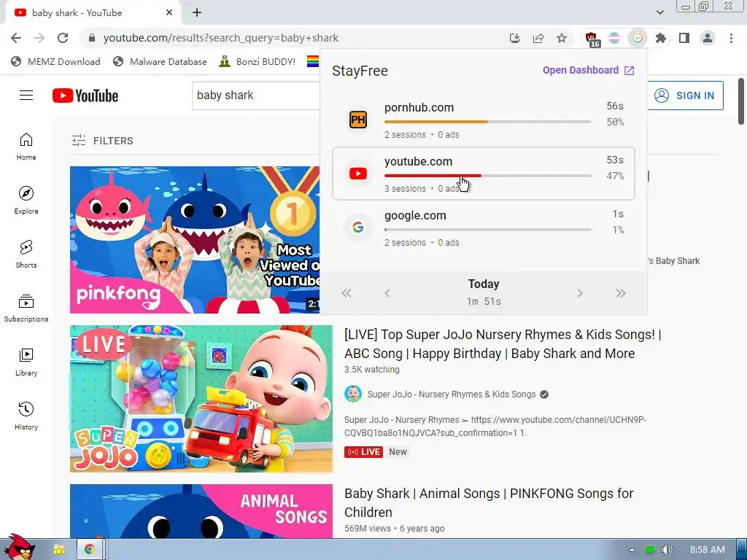The image size is (747, 560).
Task: Open the Animal Songs video thumbnail
Action: (201, 511)
